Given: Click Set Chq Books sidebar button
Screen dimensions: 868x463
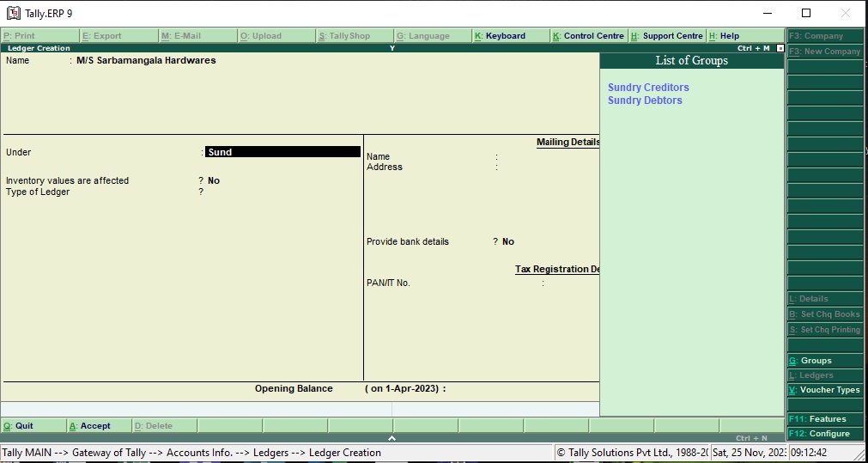Looking at the screenshot, I should click(x=825, y=314).
